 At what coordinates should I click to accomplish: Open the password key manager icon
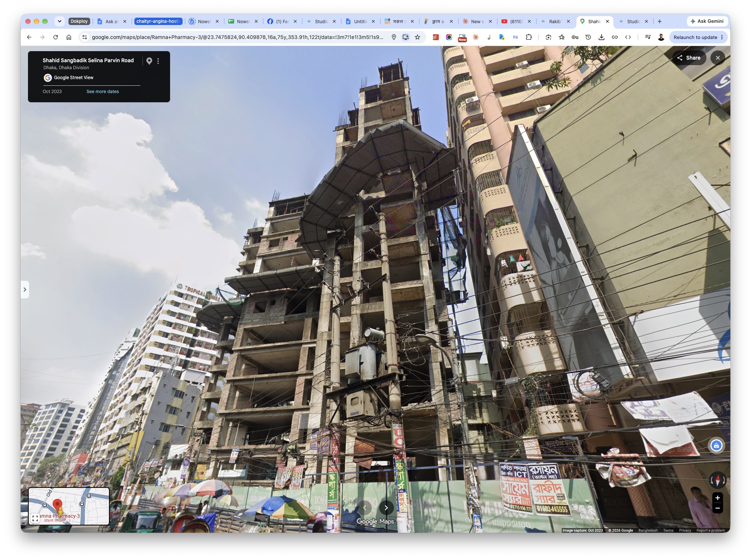[575, 37]
